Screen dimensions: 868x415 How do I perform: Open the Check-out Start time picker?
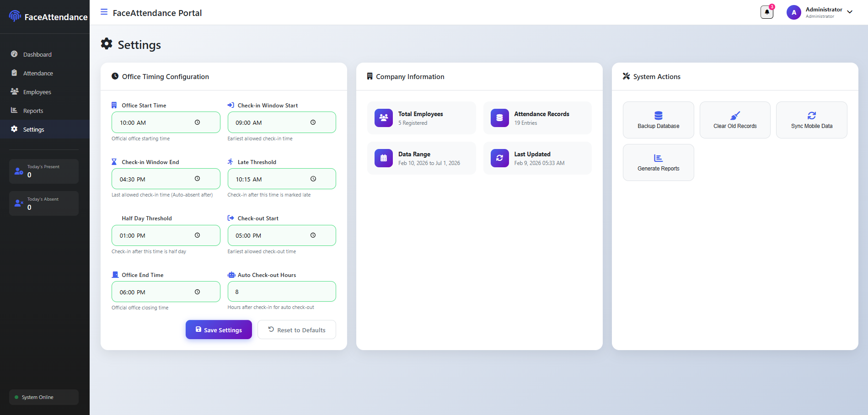(313, 235)
